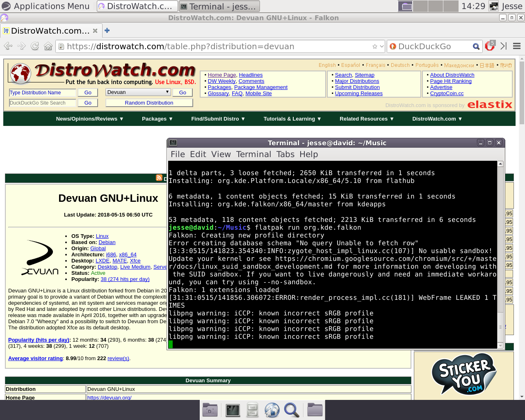Open the Debian link under Based on
Image resolution: width=525 pixels, height=420 pixels.
coord(107,242)
